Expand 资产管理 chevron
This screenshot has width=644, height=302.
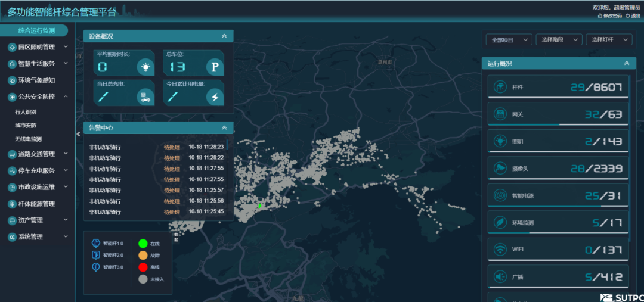point(66,220)
